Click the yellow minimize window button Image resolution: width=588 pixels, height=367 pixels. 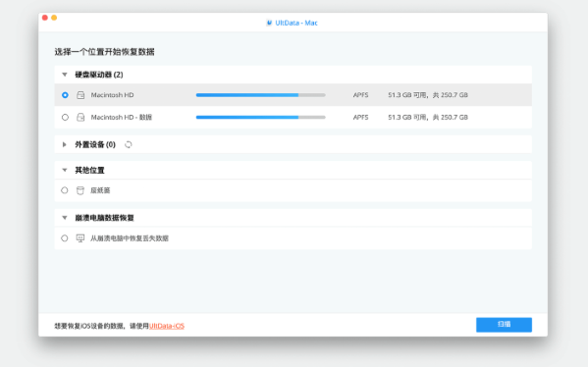pos(54,18)
